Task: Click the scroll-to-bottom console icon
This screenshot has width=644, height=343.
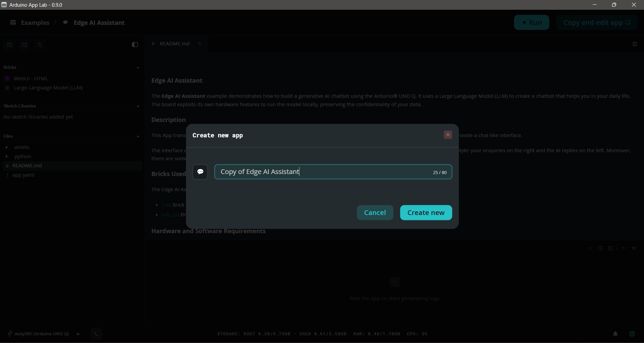Action: tap(590, 248)
